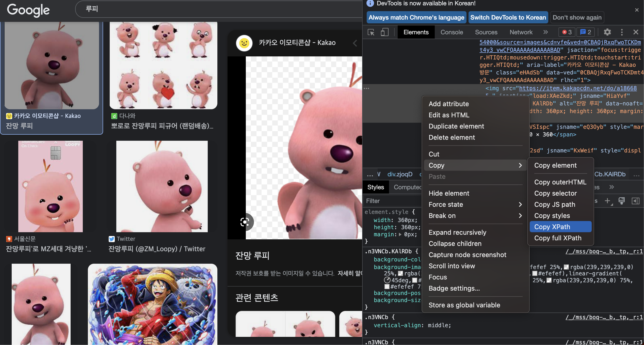
Task: Open the Danawa Loopy figures thumbnail
Action: click(x=164, y=65)
